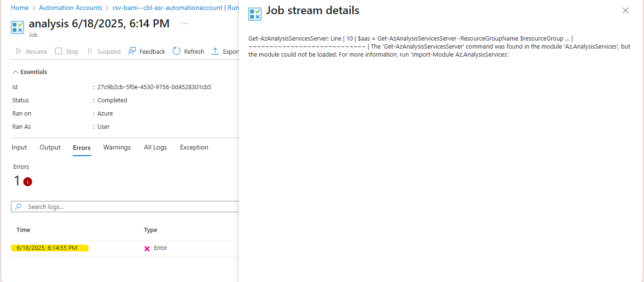Click the Home breadcrumb link
The image size is (644, 282).
20,8
